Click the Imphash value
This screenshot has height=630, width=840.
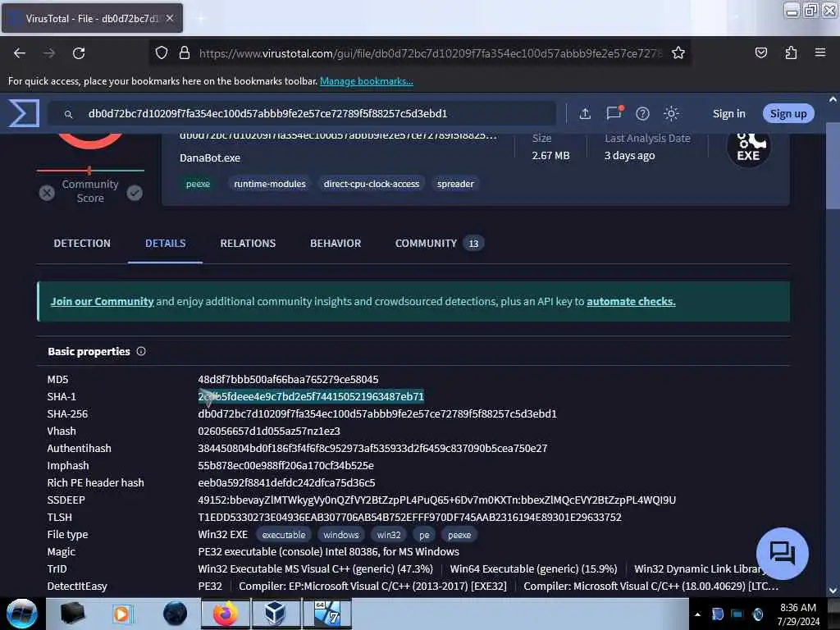click(285, 466)
